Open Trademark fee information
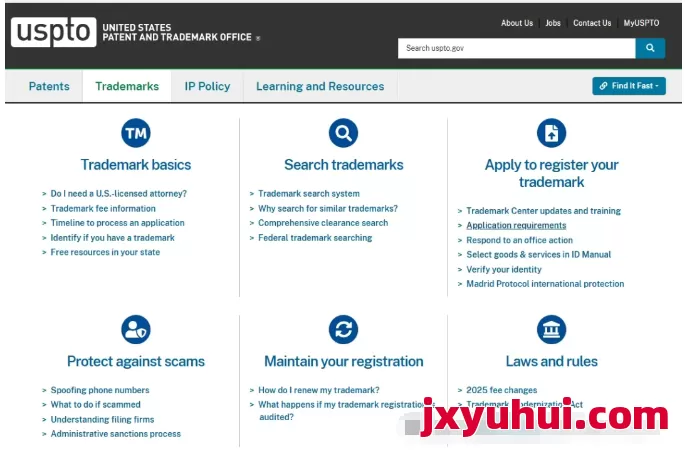 coord(103,208)
